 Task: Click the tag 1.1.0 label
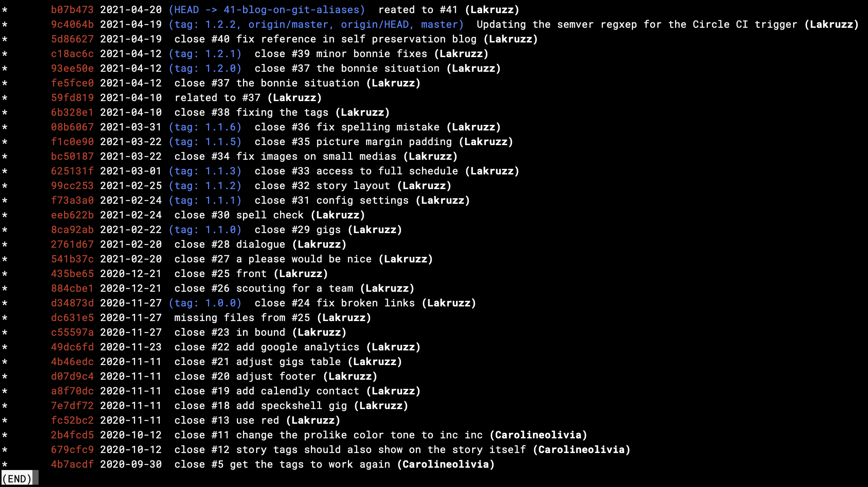tap(205, 230)
